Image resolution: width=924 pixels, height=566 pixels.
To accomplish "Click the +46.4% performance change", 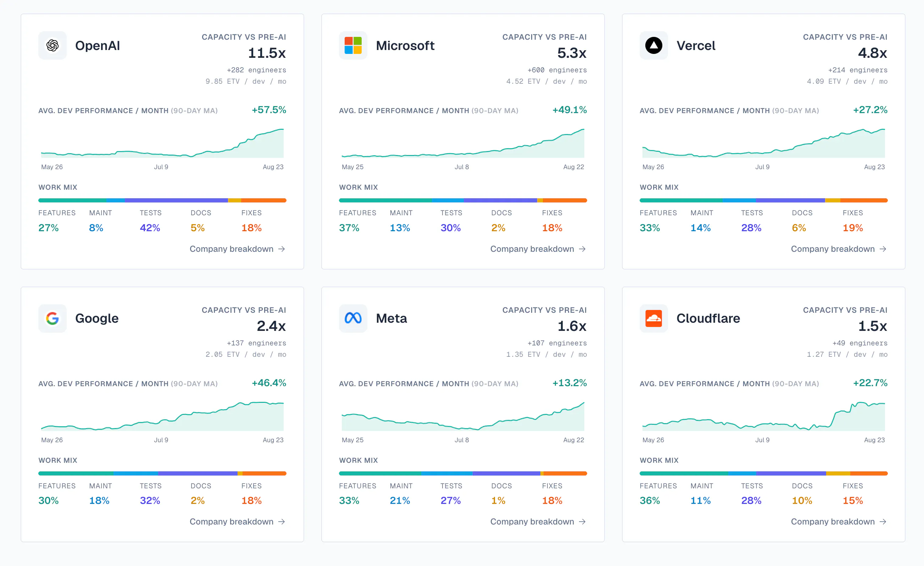I will click(x=269, y=383).
